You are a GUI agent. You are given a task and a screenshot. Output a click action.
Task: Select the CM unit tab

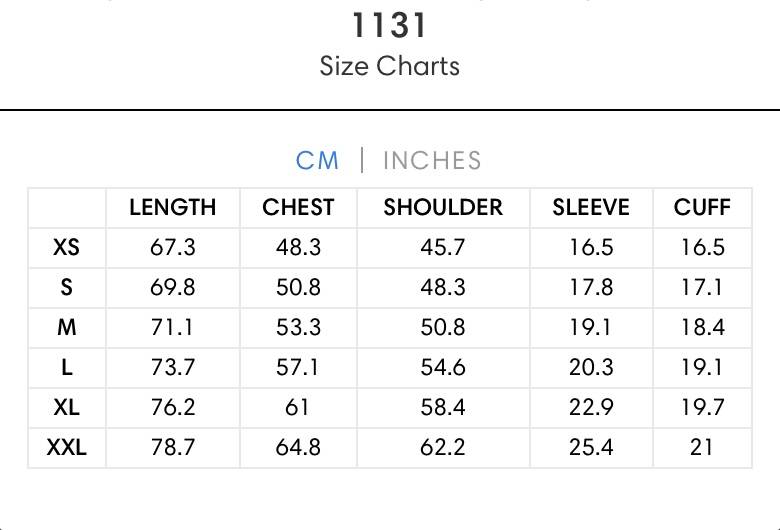[317, 160]
